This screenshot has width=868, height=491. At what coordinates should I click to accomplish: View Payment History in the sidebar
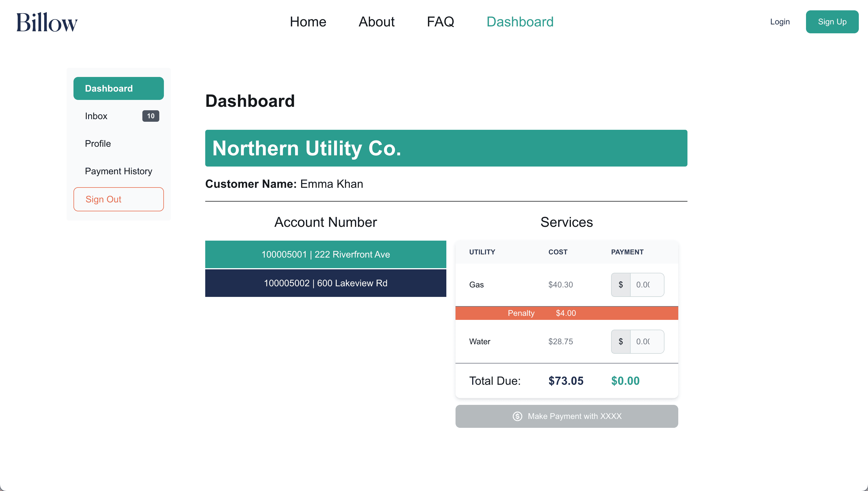click(x=119, y=171)
